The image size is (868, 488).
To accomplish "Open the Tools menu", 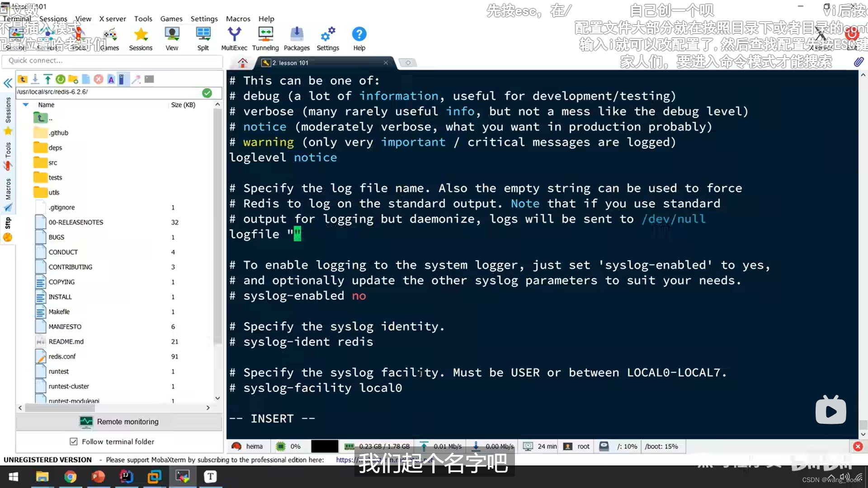I will [x=142, y=19].
